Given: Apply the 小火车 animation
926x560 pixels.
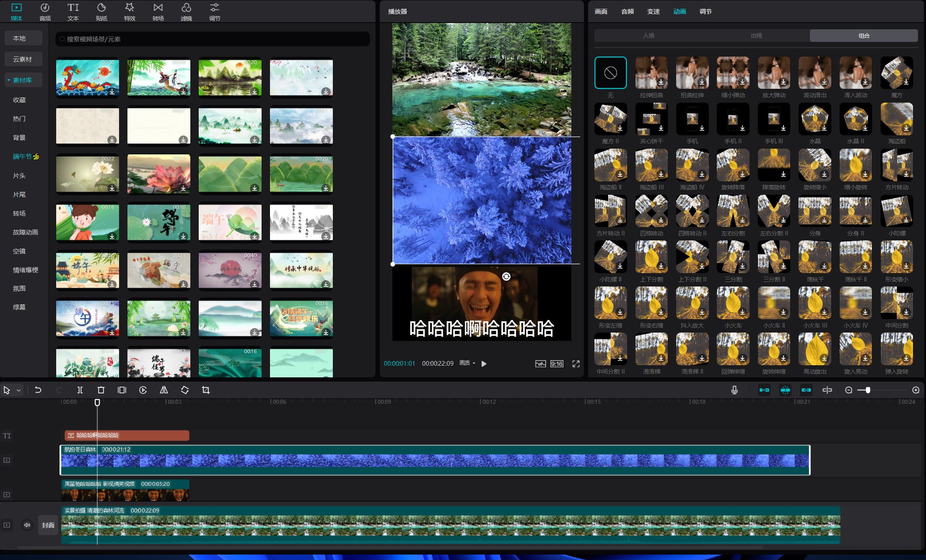Looking at the screenshot, I should point(733,303).
